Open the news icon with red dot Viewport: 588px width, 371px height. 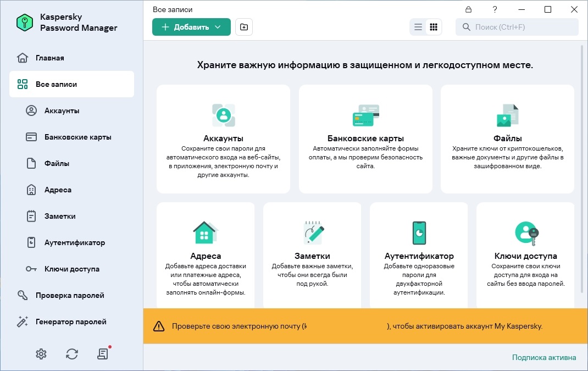pos(103,353)
